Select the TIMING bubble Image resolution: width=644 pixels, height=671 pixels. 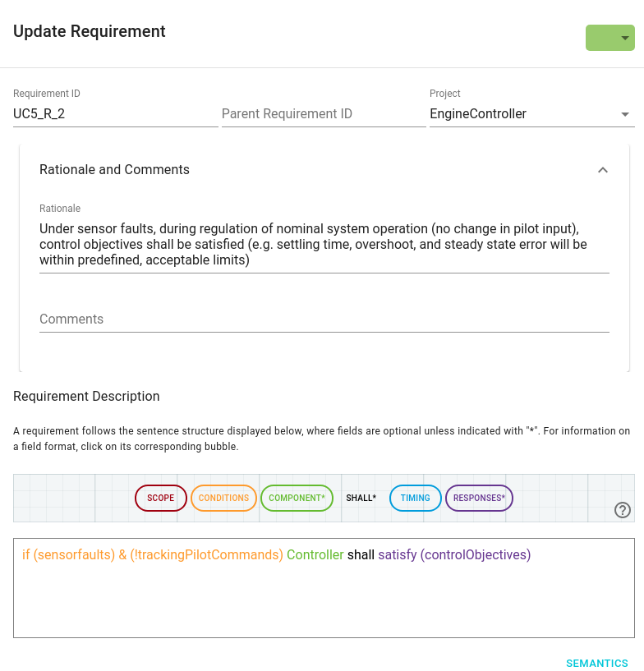[x=416, y=498]
